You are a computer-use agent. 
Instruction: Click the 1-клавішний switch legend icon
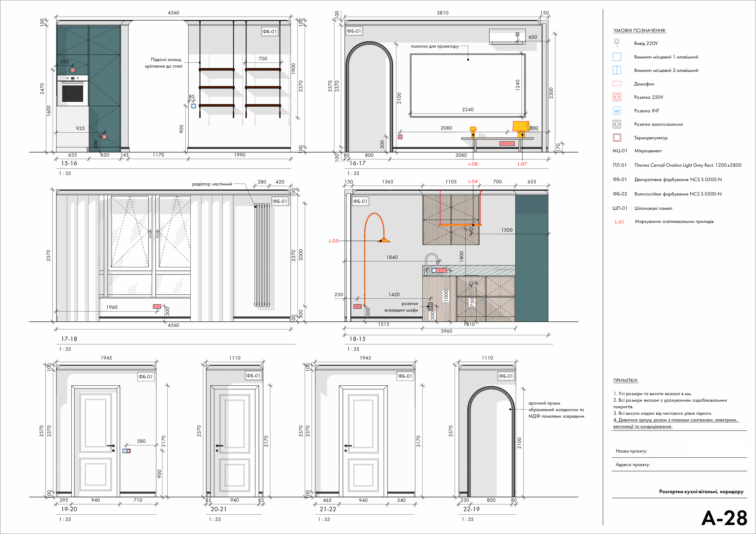(x=617, y=57)
